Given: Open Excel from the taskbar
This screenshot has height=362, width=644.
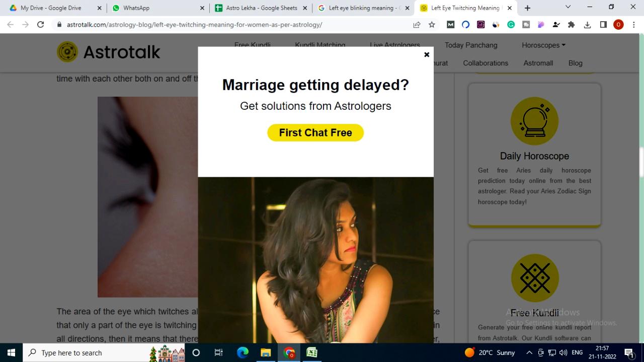Looking at the screenshot, I should pos(312,352).
